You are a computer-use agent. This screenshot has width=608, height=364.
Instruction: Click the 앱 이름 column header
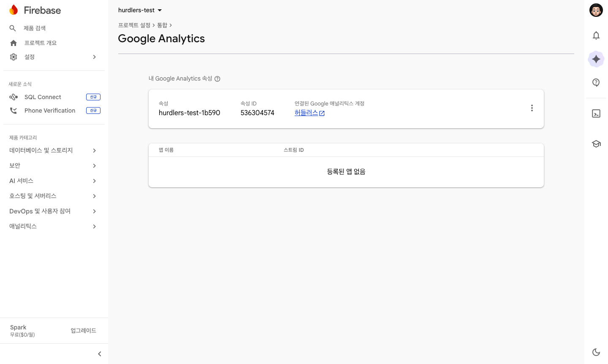(166, 150)
